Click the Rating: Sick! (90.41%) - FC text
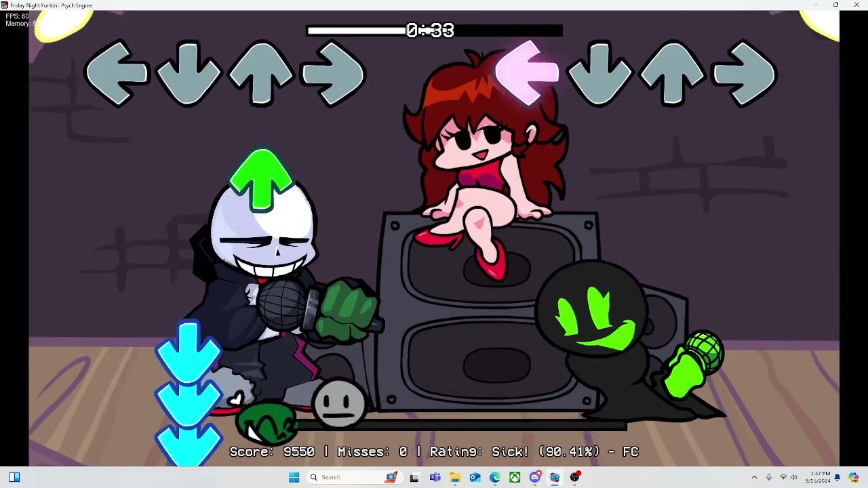 (x=534, y=451)
